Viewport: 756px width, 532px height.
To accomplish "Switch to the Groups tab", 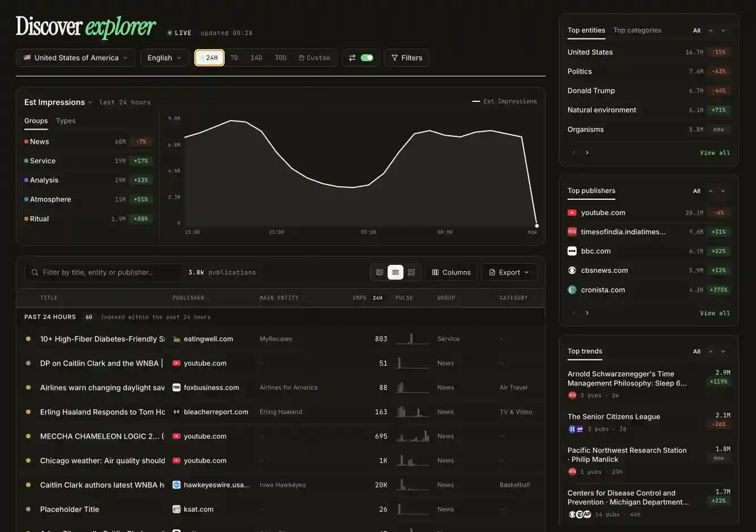I will (36, 121).
